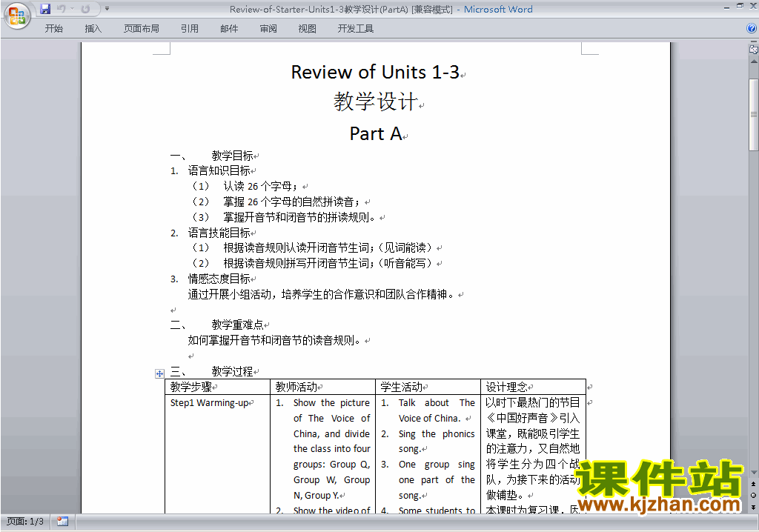Click the line '通过开展小组活动，培养学生的合作意识'
The image size is (759, 532).
click(321, 294)
